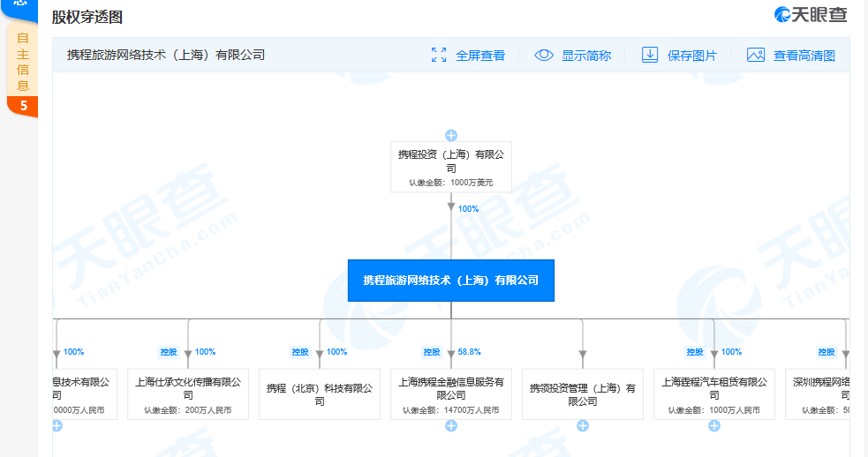Image resolution: width=868 pixels, height=457 pixels.
Task: Click the download icon for saving the image
Action: 649,55
